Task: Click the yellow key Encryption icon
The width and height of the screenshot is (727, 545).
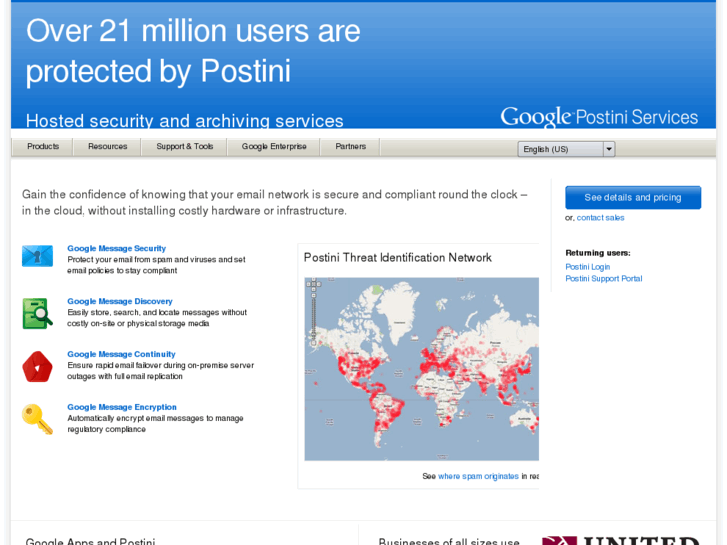Action: (x=38, y=419)
